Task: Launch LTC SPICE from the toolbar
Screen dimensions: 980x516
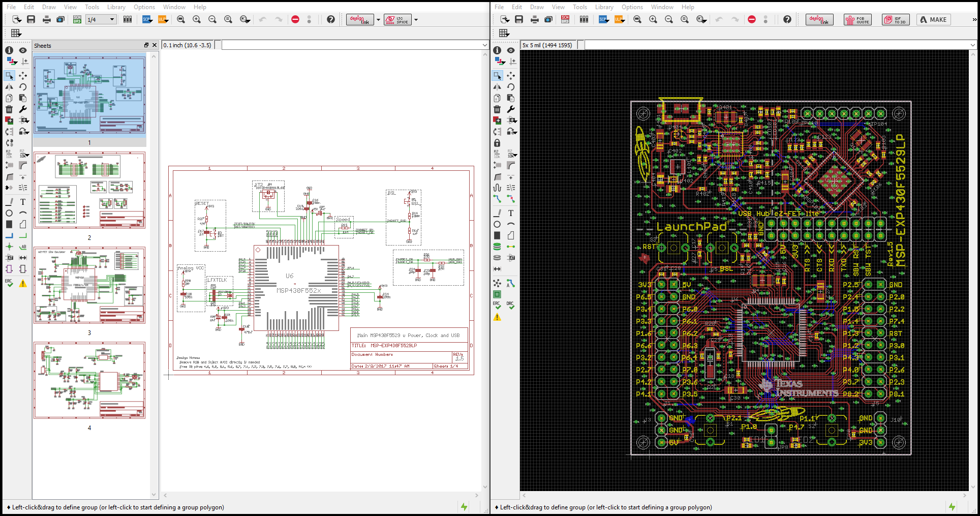Action: point(397,19)
